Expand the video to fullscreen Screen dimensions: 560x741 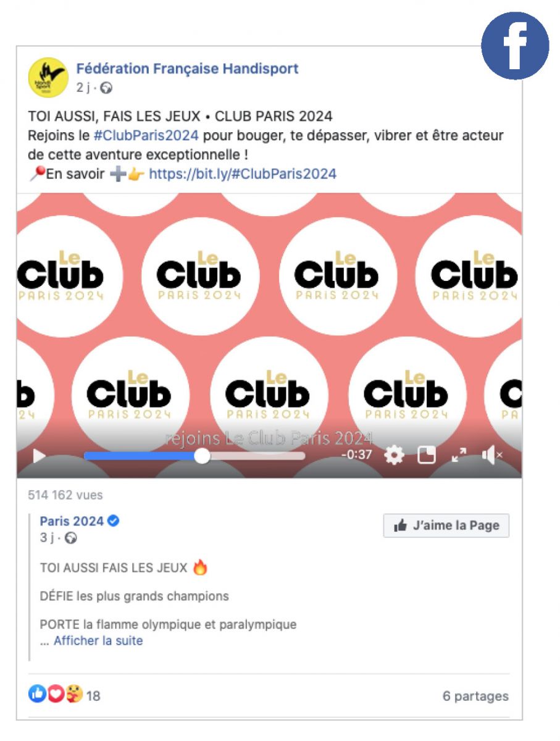click(x=459, y=456)
